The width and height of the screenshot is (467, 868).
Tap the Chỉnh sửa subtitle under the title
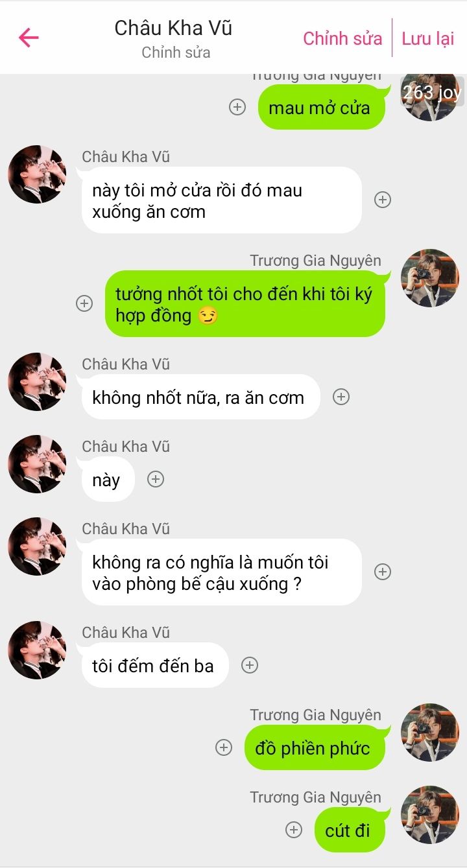click(x=176, y=53)
